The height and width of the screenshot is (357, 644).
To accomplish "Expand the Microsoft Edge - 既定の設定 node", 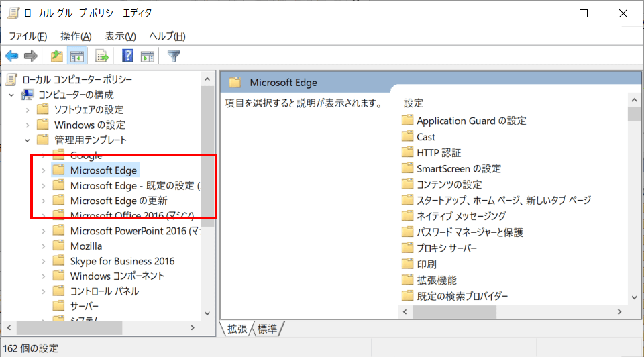I will [44, 186].
